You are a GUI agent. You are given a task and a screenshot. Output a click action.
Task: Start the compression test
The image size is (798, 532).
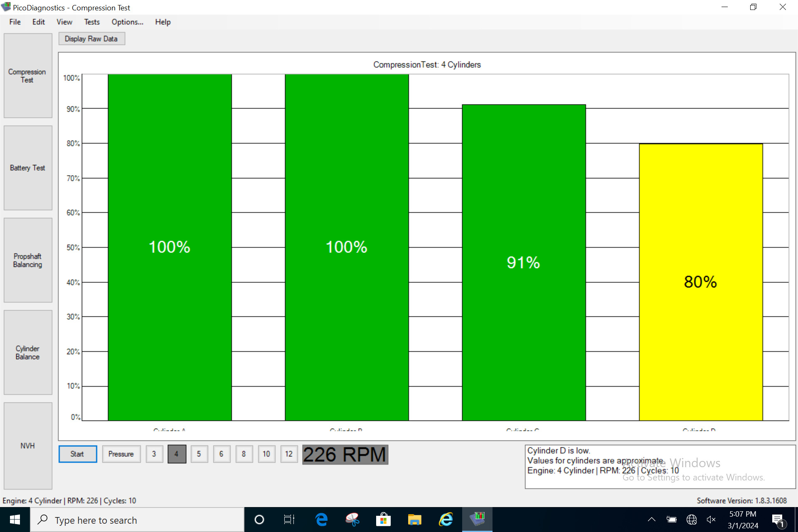pos(77,454)
